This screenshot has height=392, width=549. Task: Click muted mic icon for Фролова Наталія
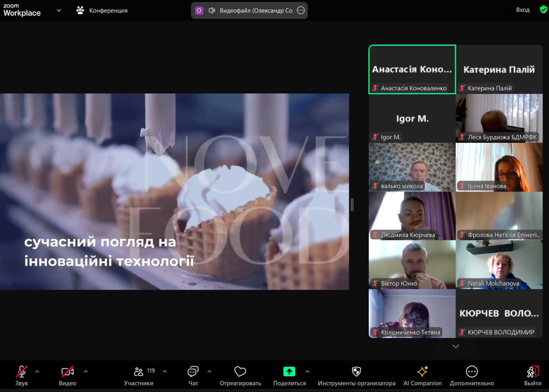[x=462, y=235]
